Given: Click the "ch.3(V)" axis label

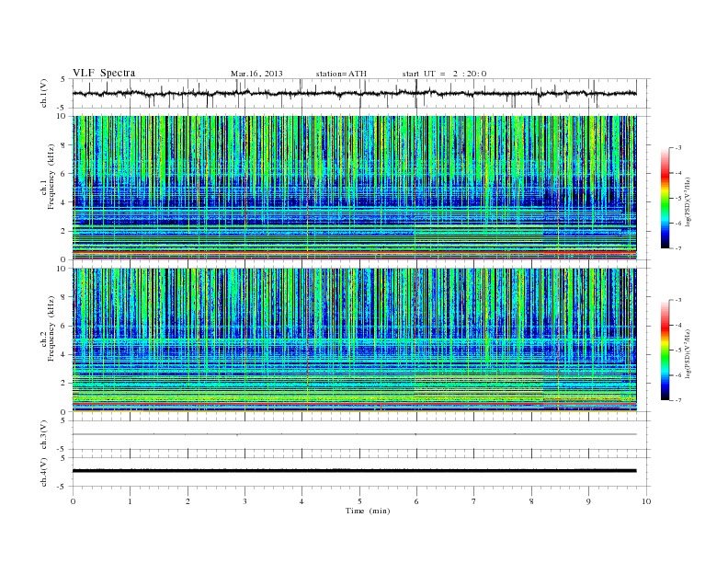Looking at the screenshot, I should click(44, 435).
